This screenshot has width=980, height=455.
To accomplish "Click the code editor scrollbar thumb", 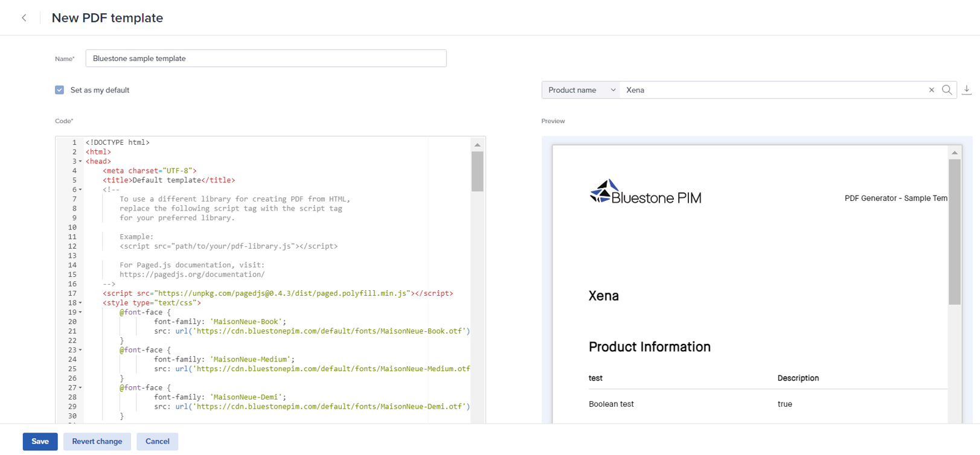I will click(477, 171).
